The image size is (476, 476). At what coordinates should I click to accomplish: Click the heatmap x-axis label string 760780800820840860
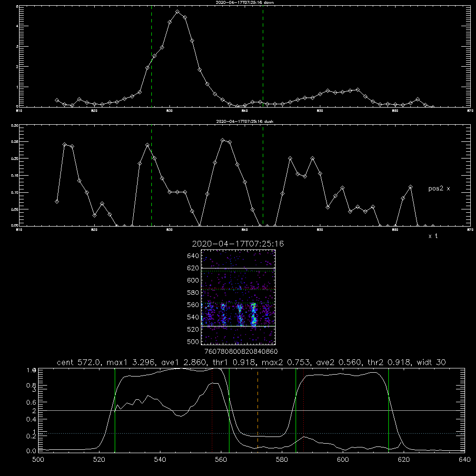click(241, 352)
